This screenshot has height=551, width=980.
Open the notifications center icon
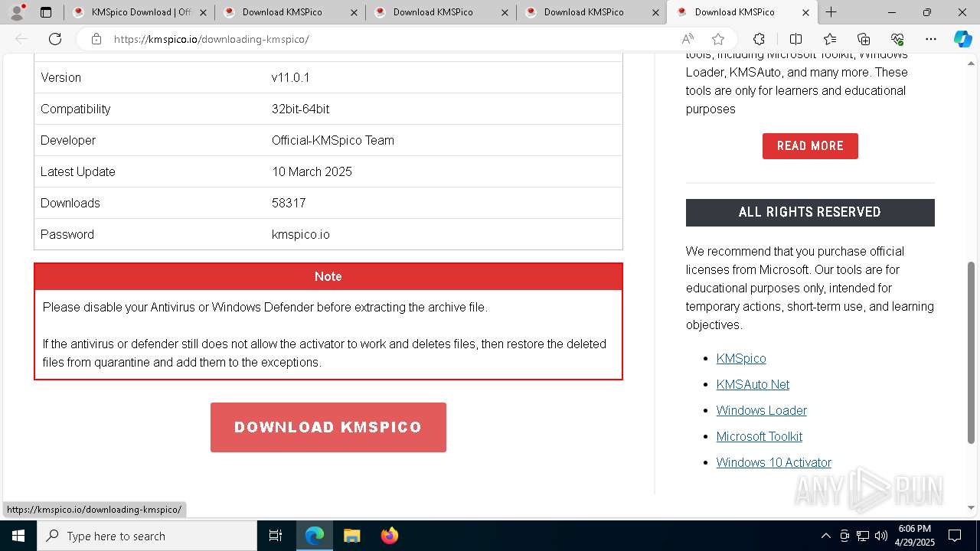[955, 536]
